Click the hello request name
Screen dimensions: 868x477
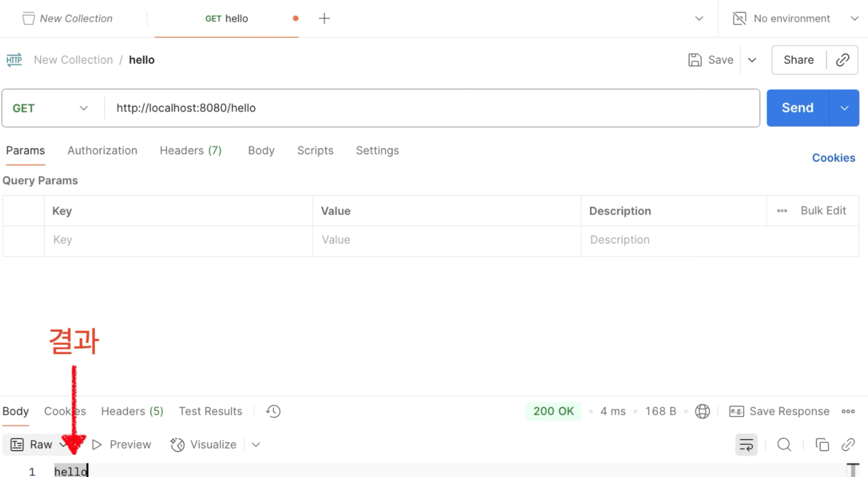(x=142, y=60)
